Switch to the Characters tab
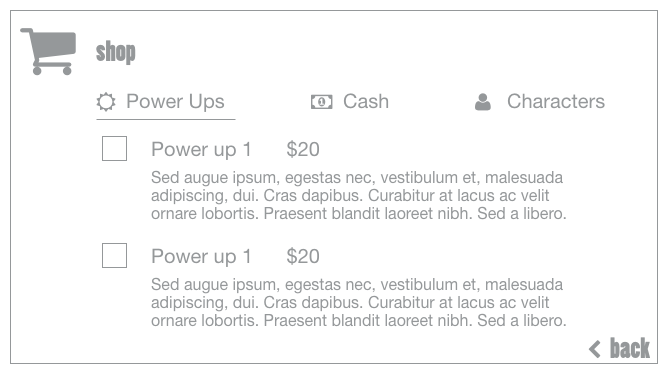 pyautogui.click(x=540, y=102)
